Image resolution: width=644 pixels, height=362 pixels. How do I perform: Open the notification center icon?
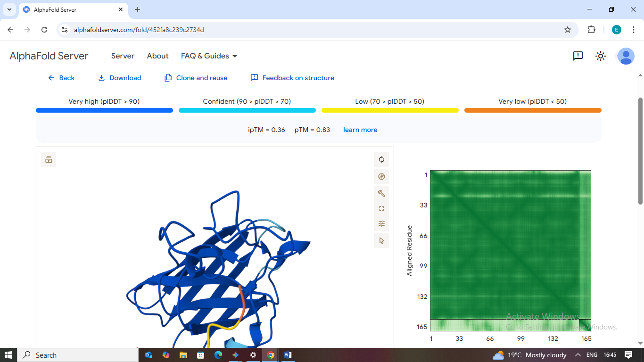click(628, 355)
